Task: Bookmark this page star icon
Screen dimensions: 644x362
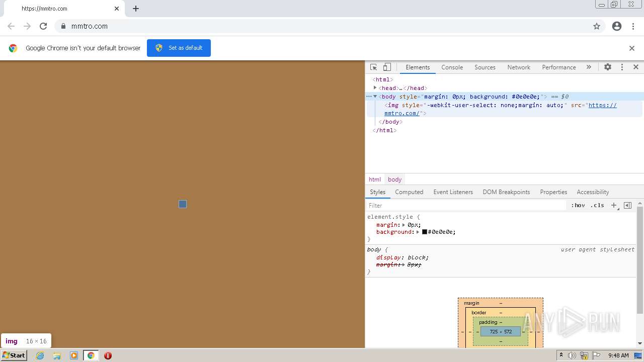Action: tap(597, 26)
